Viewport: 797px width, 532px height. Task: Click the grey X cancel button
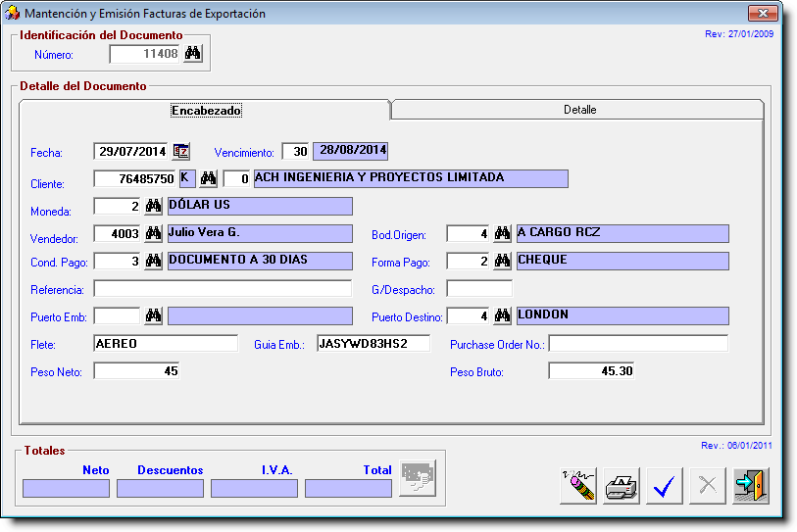[708, 486]
